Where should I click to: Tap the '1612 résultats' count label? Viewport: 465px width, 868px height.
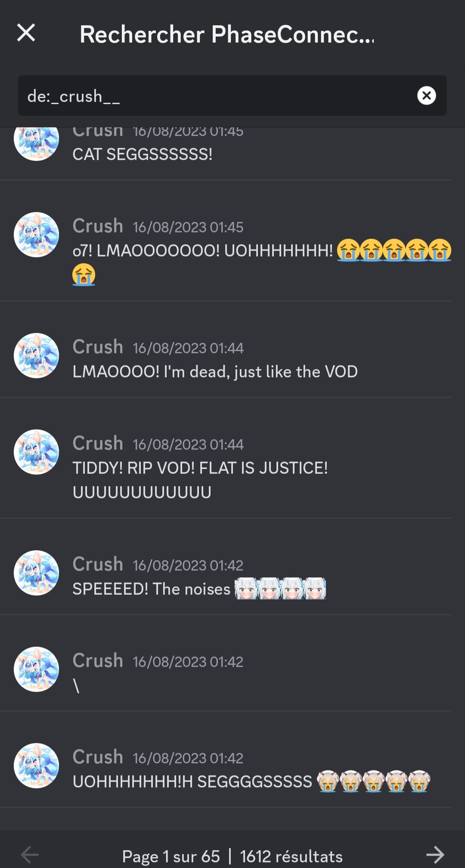[291, 856]
